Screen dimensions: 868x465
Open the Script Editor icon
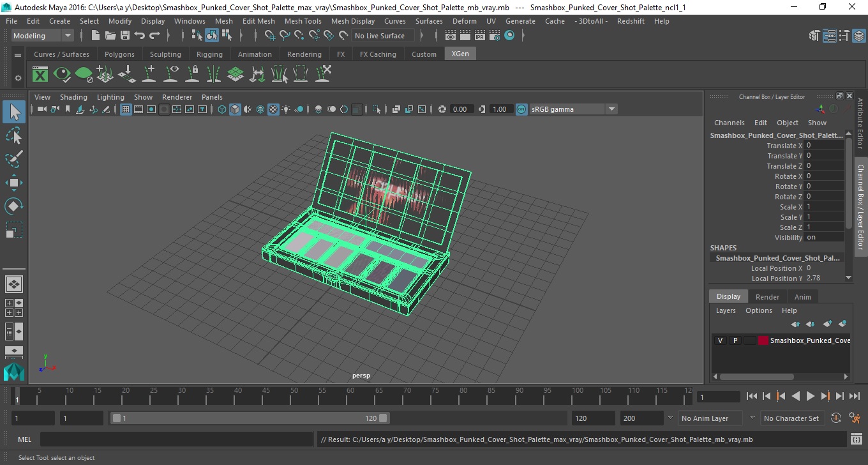857,439
